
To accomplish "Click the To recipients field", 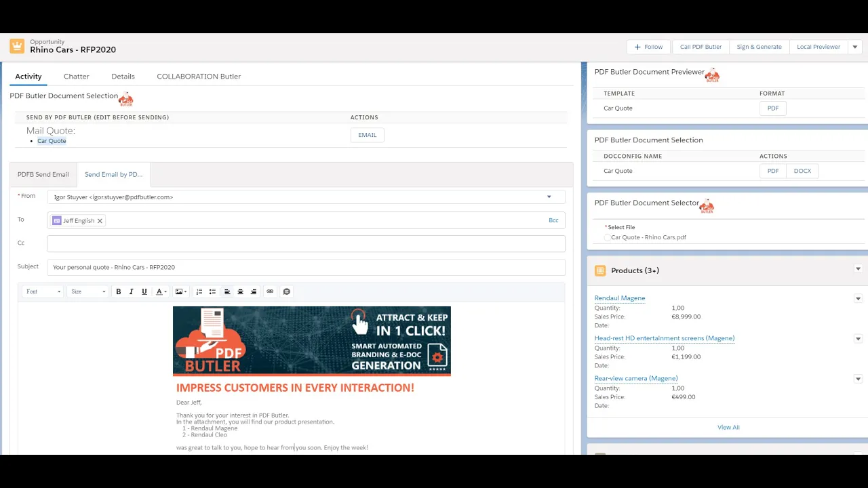I will point(306,220).
